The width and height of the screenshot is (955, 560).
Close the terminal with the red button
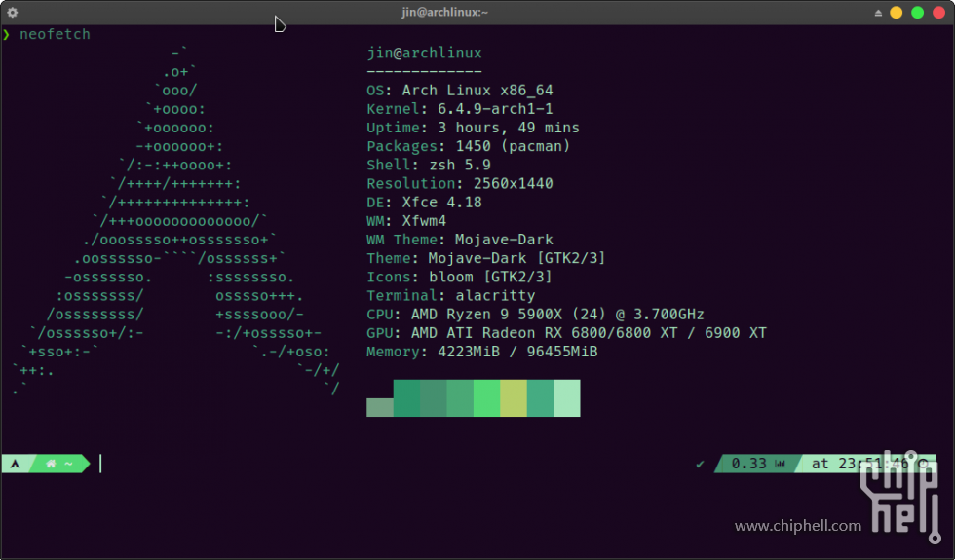(939, 13)
